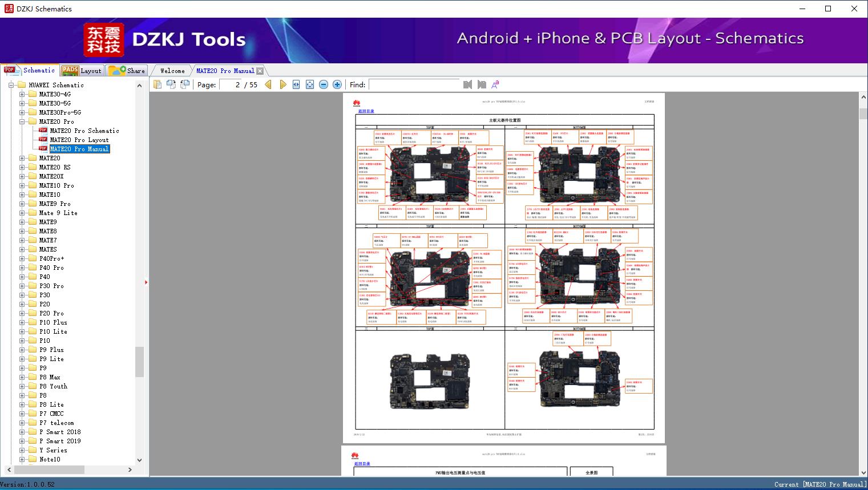
Task: Expand the MATE30-5G tree node
Action: 22,103
